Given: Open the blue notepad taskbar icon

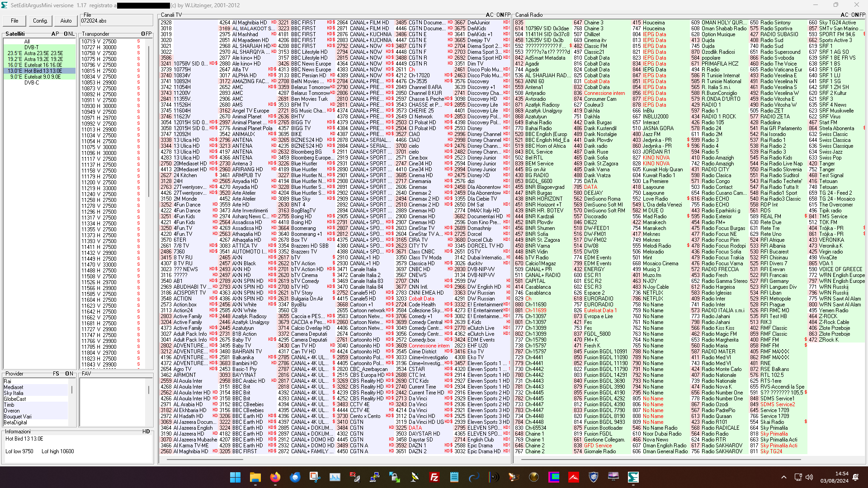Looking at the screenshot, I should 454,477.
